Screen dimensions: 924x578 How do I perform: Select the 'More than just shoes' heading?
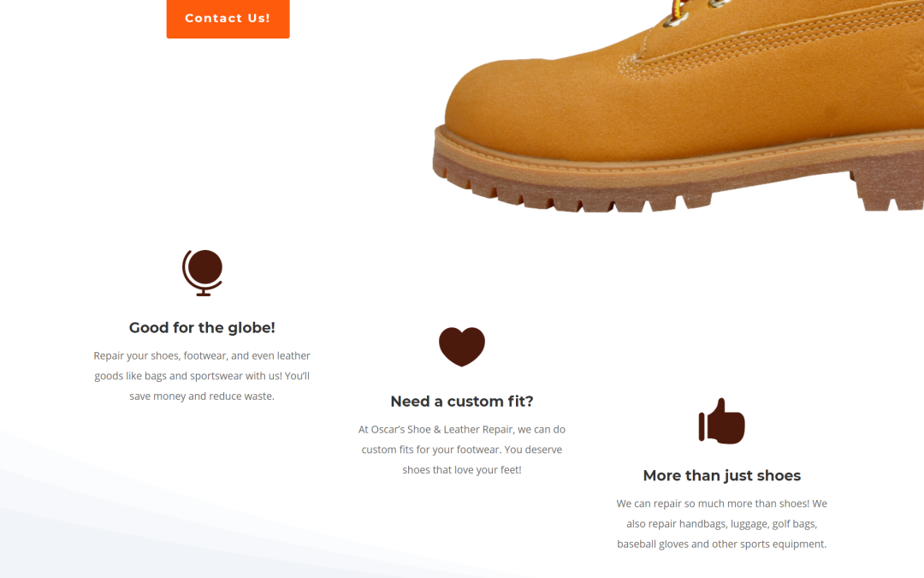click(722, 475)
